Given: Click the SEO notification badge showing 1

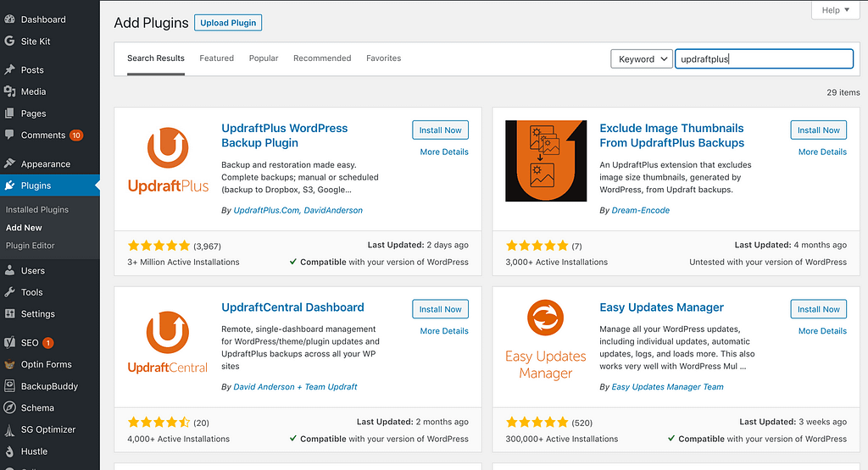Looking at the screenshot, I should 48,343.
